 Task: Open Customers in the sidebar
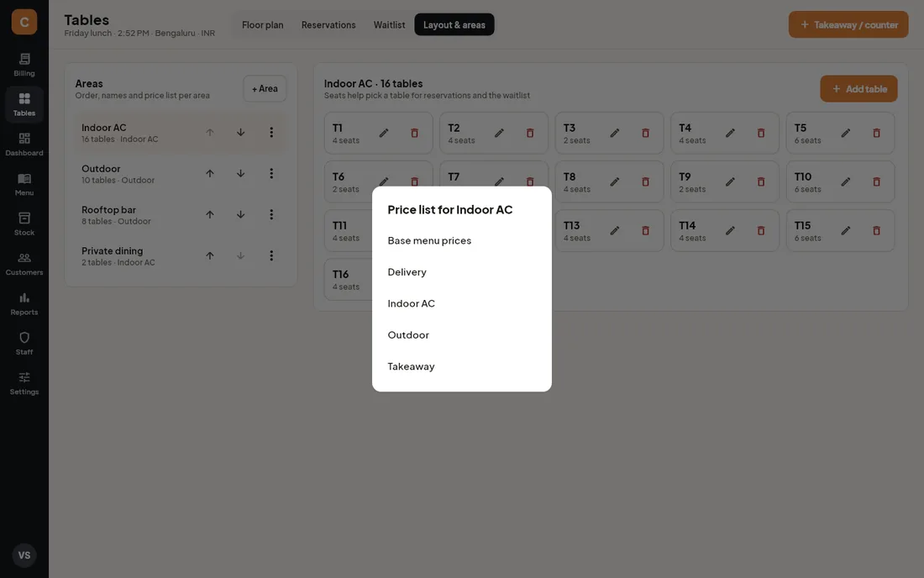tap(24, 264)
